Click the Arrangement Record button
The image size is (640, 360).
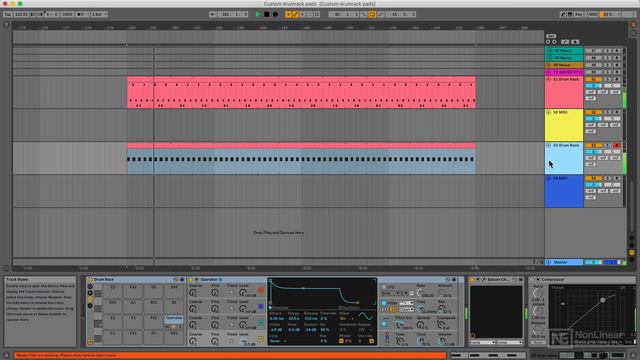click(276, 14)
